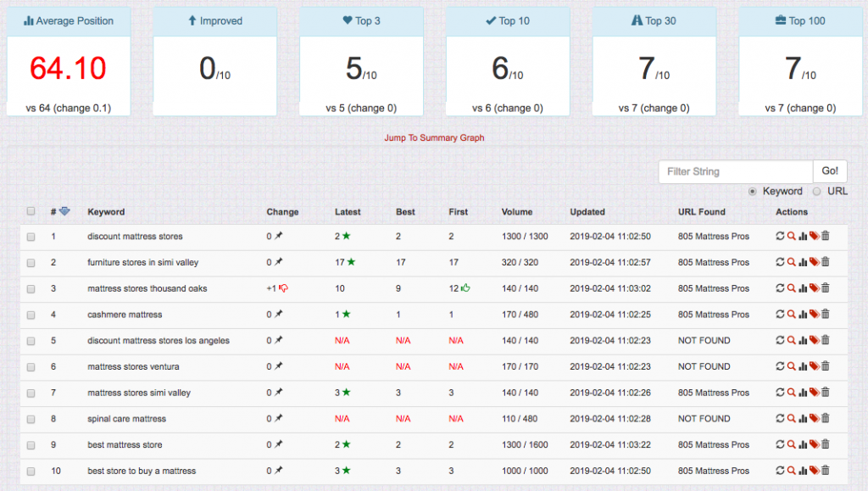Viewport: 868px width, 491px height.
Task: Refresh mattress stores ventura ranking
Action: tap(780, 365)
